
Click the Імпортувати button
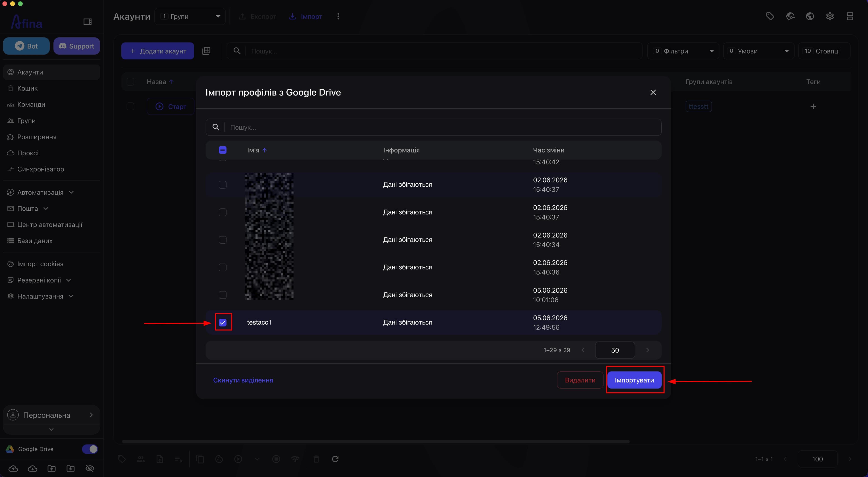pos(634,380)
